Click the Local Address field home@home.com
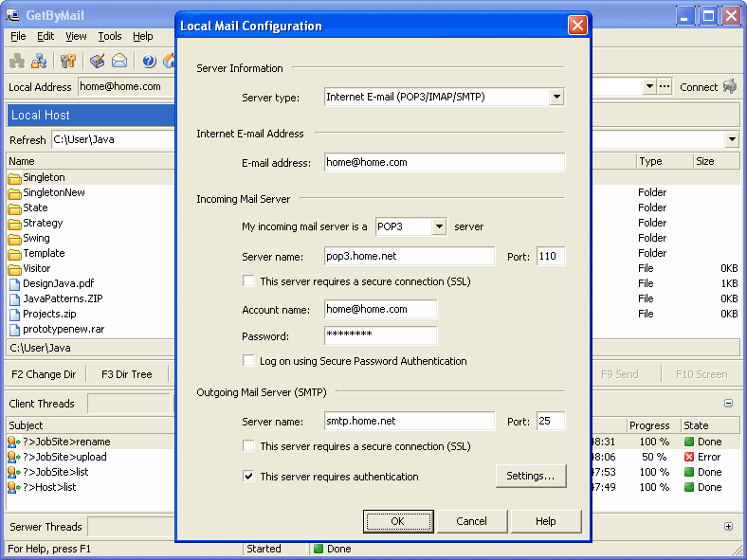Viewport: 747px width, 560px height. 126,86
